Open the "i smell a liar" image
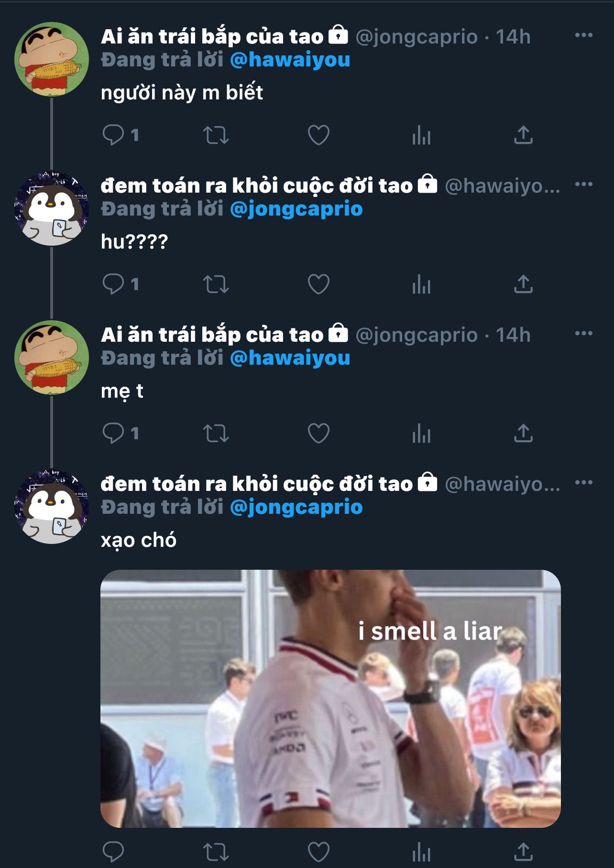This screenshot has height=868, width=614. click(330, 698)
